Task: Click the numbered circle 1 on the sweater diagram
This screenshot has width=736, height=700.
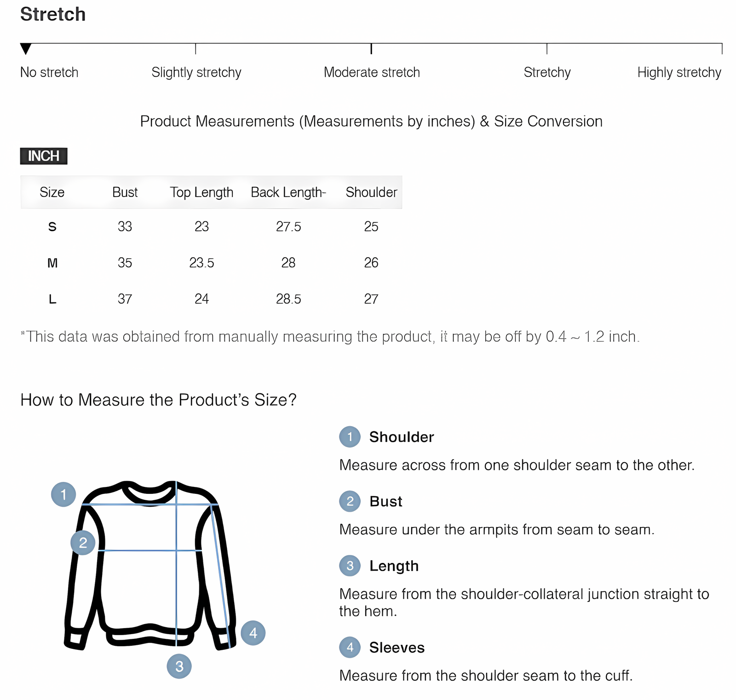Action: coord(63,494)
